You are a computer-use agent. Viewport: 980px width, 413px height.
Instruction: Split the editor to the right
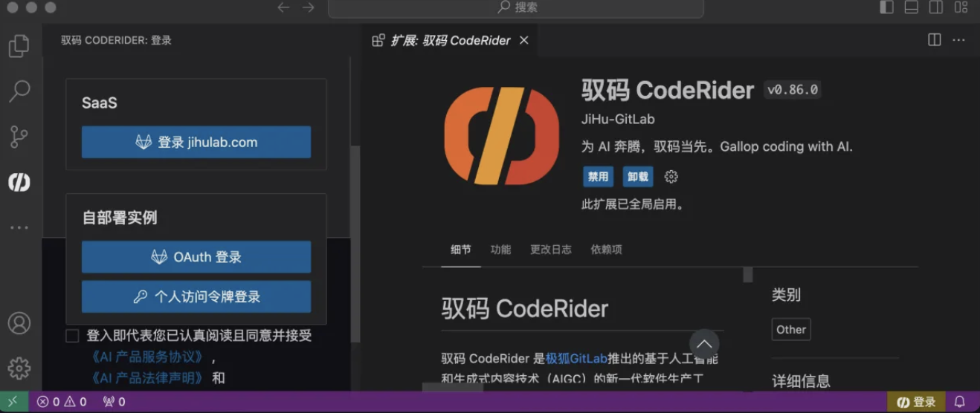tap(935, 40)
